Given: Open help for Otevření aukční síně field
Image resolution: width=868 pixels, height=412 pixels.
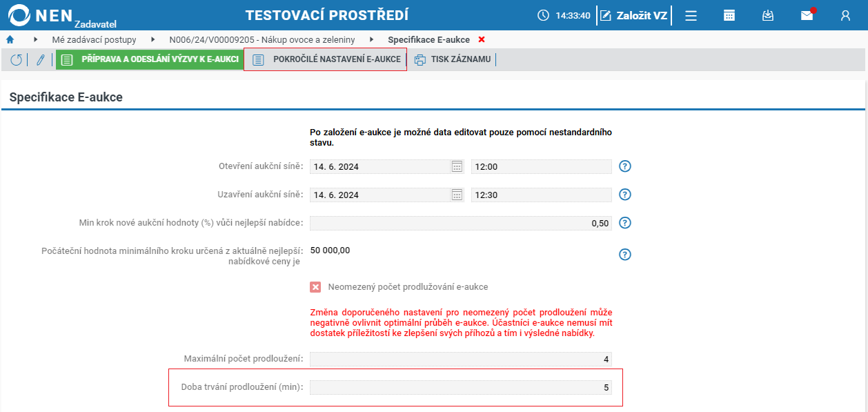Looking at the screenshot, I should 624,166.
